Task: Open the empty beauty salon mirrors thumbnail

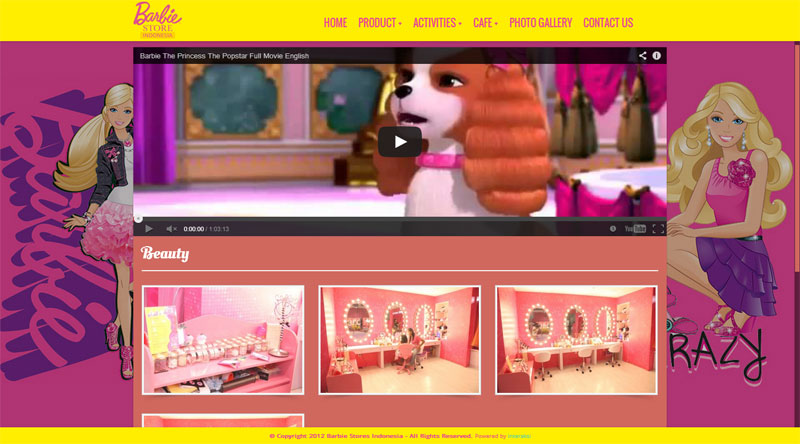Action: pyautogui.click(x=576, y=340)
